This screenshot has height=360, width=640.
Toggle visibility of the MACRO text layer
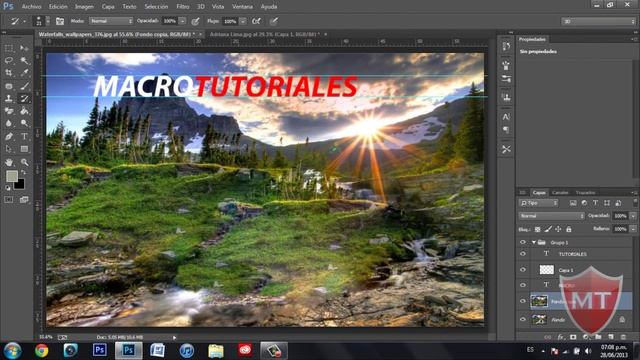click(x=523, y=285)
